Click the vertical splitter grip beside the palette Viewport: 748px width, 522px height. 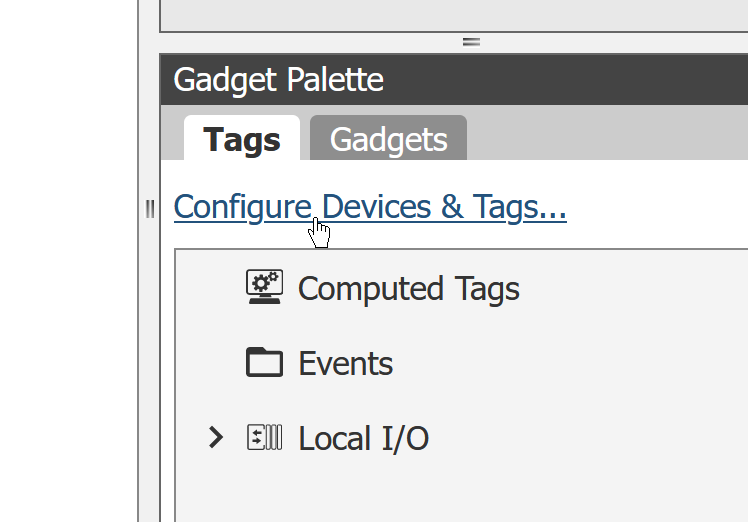150,209
